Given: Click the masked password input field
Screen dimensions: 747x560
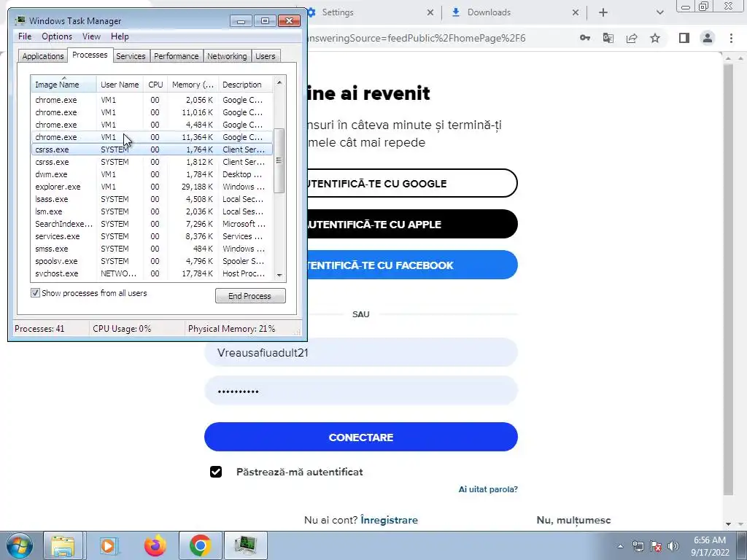Looking at the screenshot, I should coord(360,391).
